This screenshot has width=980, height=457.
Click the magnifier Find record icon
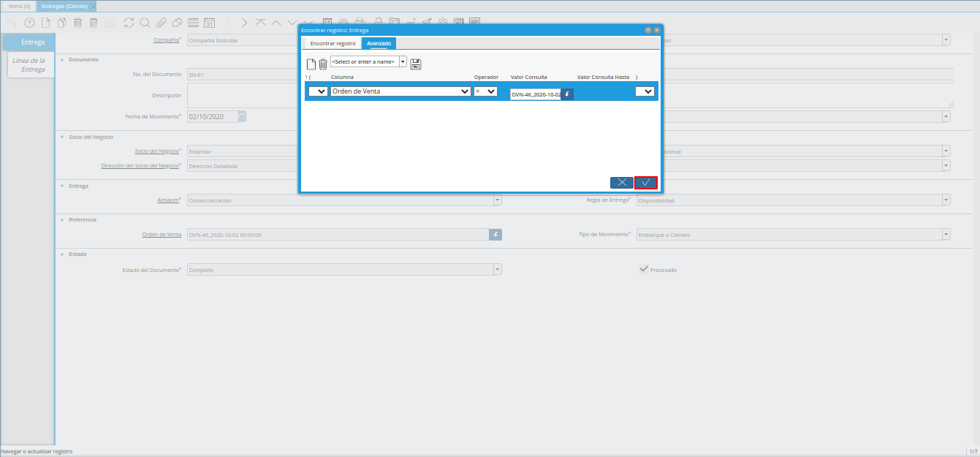click(145, 23)
